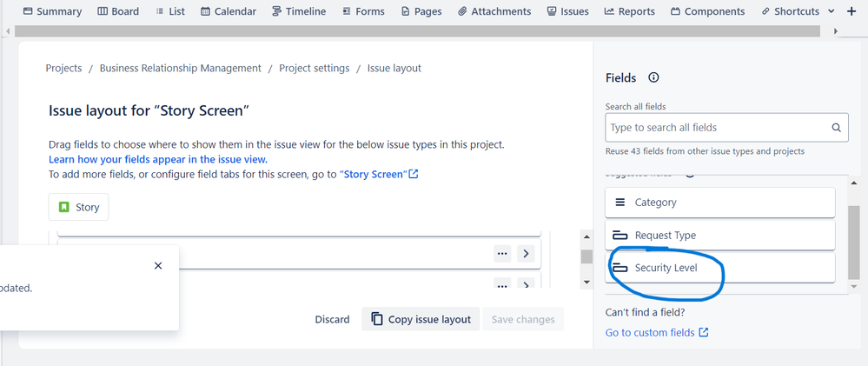Open the Summary tab
Screen dimensions: 868x366
tap(52, 11)
